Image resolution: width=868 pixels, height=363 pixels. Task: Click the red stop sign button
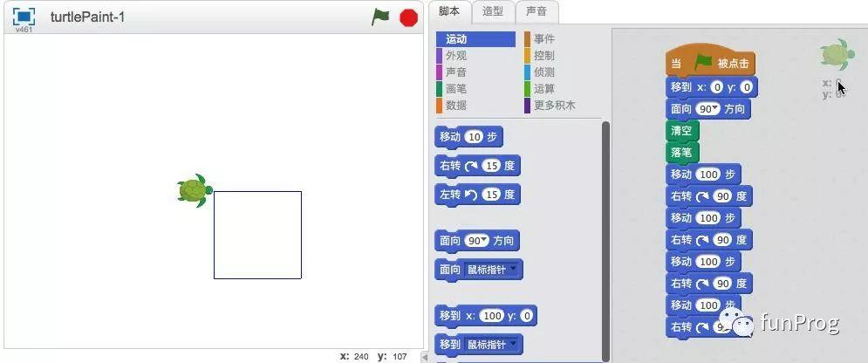pos(408,17)
